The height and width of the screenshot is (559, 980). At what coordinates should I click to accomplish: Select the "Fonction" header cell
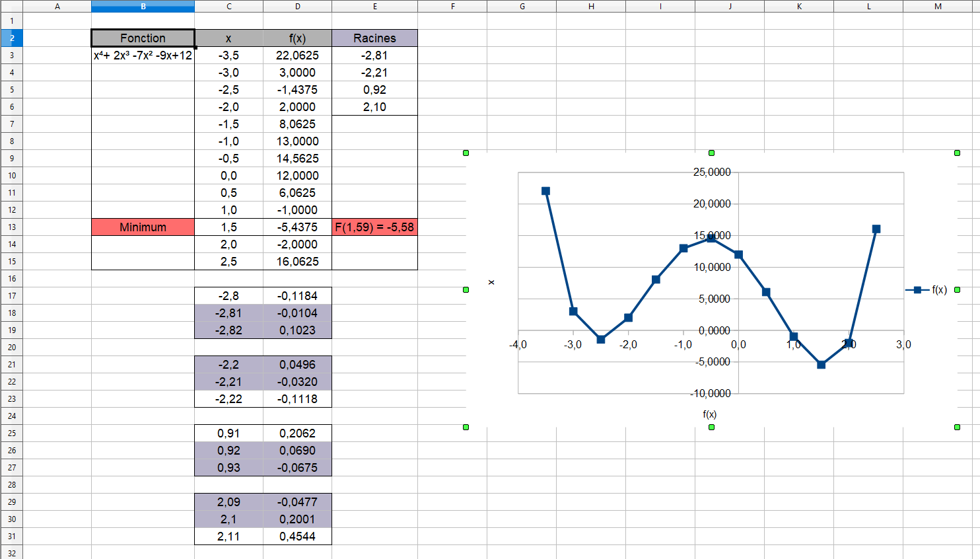point(143,38)
